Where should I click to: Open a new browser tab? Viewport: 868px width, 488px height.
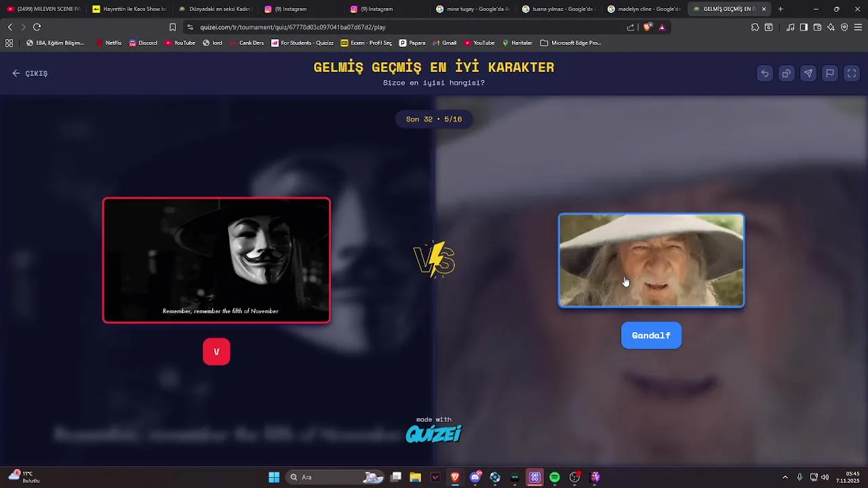pos(781,9)
